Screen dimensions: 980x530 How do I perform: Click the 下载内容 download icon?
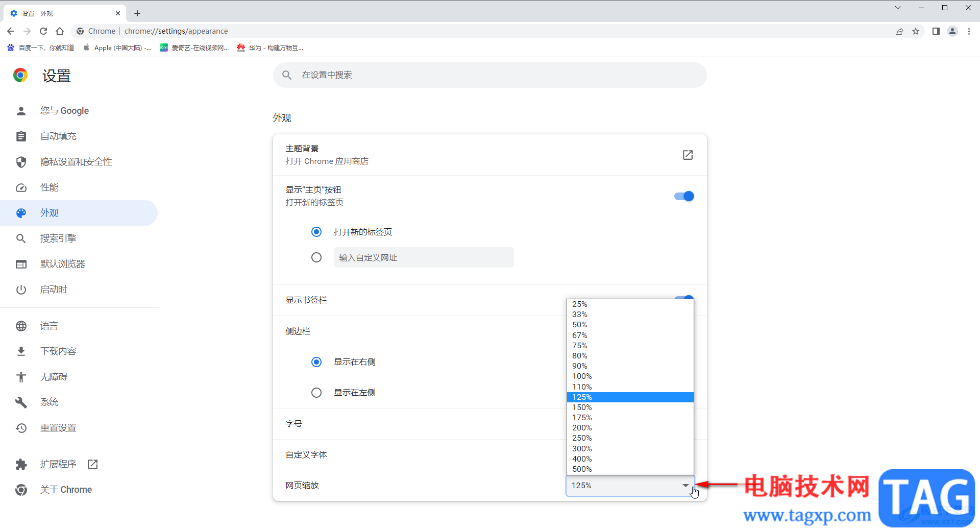[21, 351]
